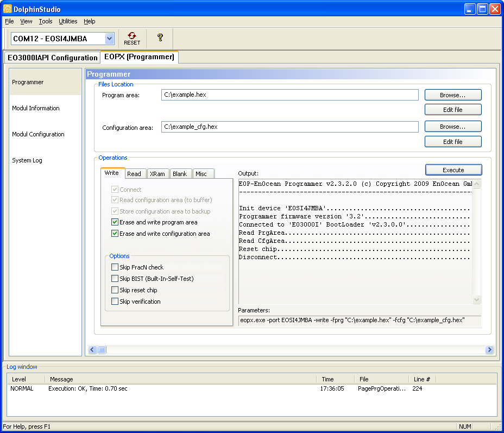Click the Program area file path field
Image resolution: width=504 pixels, height=433 pixels.
point(289,95)
